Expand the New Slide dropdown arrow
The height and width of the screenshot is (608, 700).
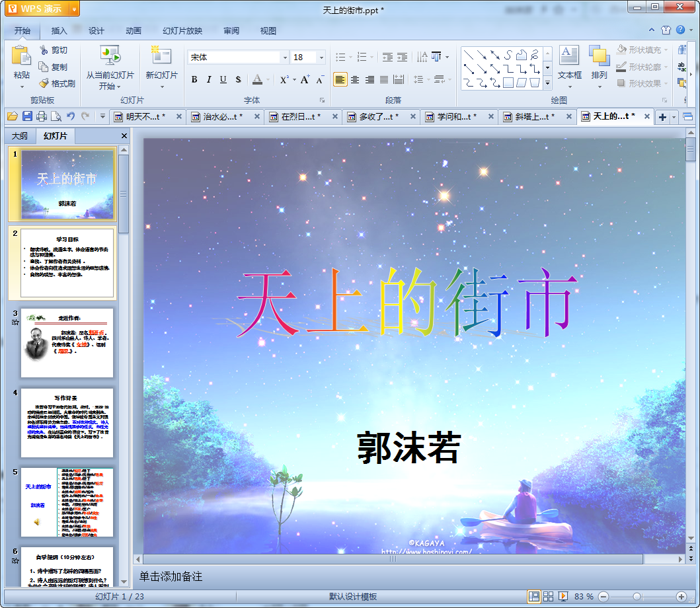(x=162, y=87)
